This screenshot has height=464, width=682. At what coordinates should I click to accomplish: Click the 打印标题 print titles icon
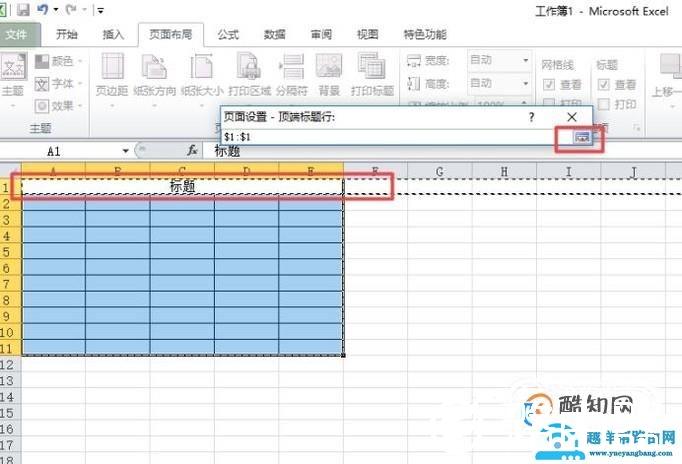pos(372,67)
